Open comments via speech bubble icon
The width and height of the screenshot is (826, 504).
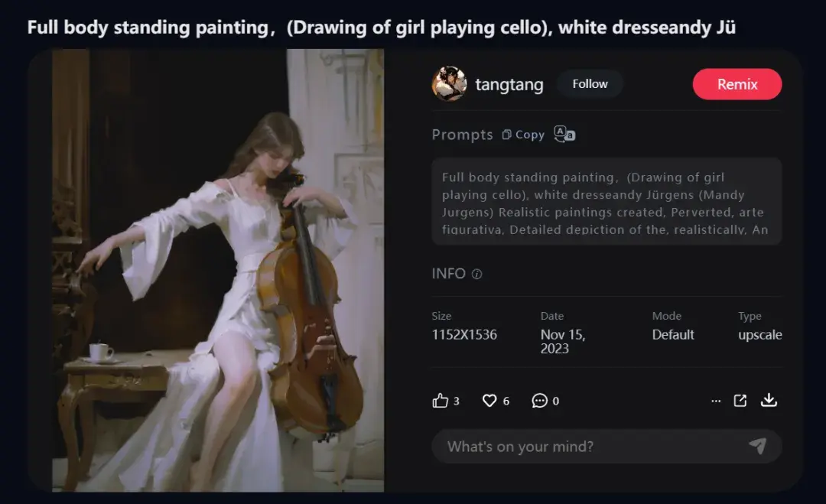point(539,401)
